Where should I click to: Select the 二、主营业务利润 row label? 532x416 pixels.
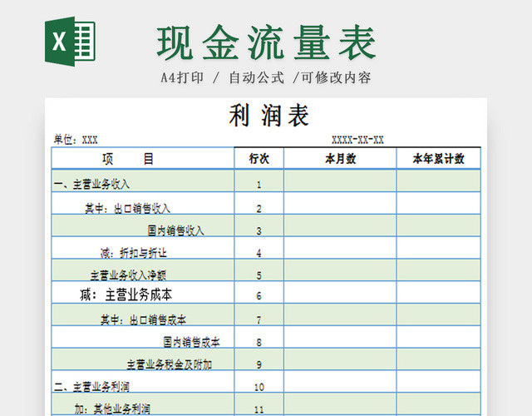(91, 387)
